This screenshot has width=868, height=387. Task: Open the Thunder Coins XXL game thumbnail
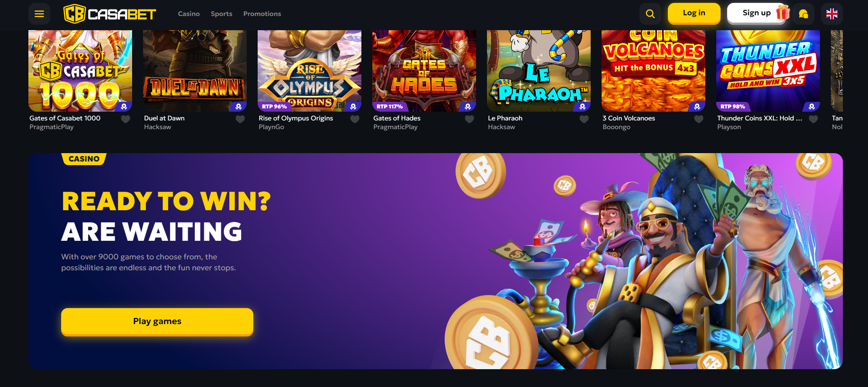[x=768, y=71]
